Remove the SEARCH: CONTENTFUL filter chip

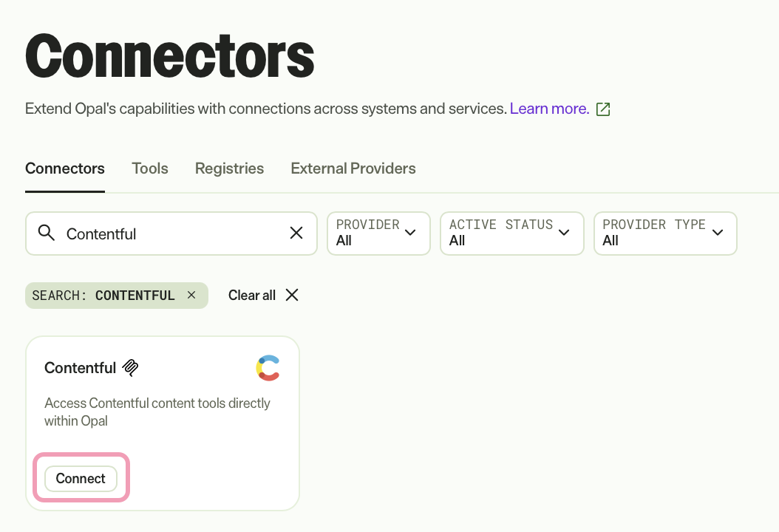(191, 295)
